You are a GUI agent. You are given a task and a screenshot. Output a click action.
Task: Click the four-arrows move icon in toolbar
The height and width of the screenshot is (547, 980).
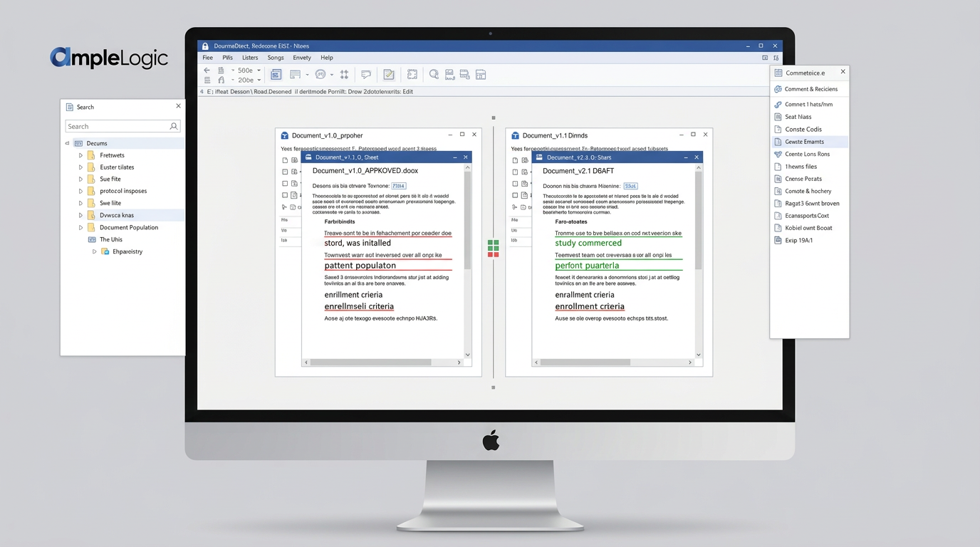point(344,74)
